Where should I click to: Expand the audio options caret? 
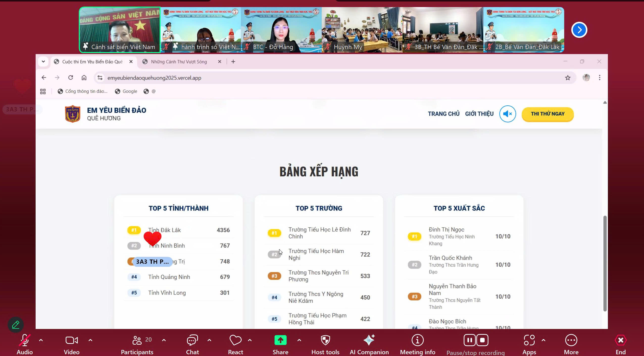pyautogui.click(x=41, y=340)
